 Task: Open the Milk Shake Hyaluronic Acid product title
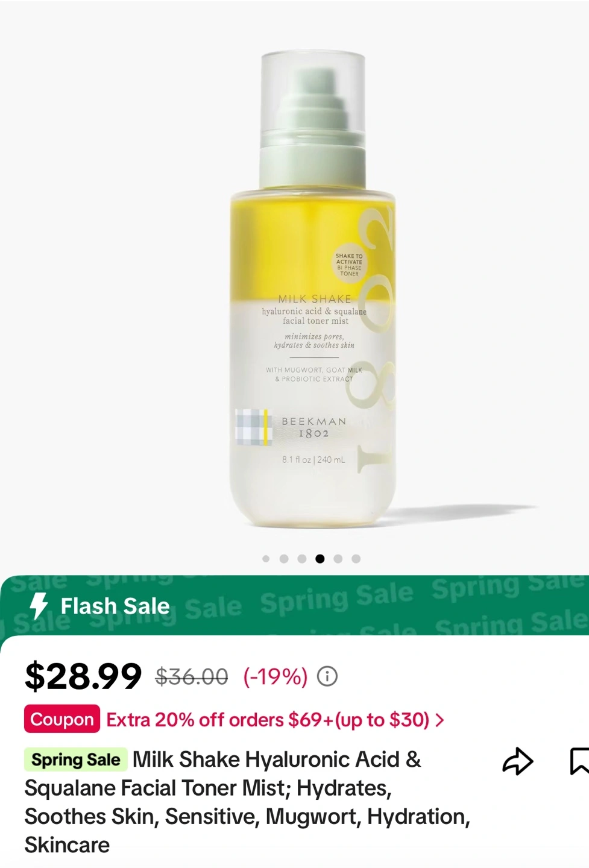tap(247, 802)
